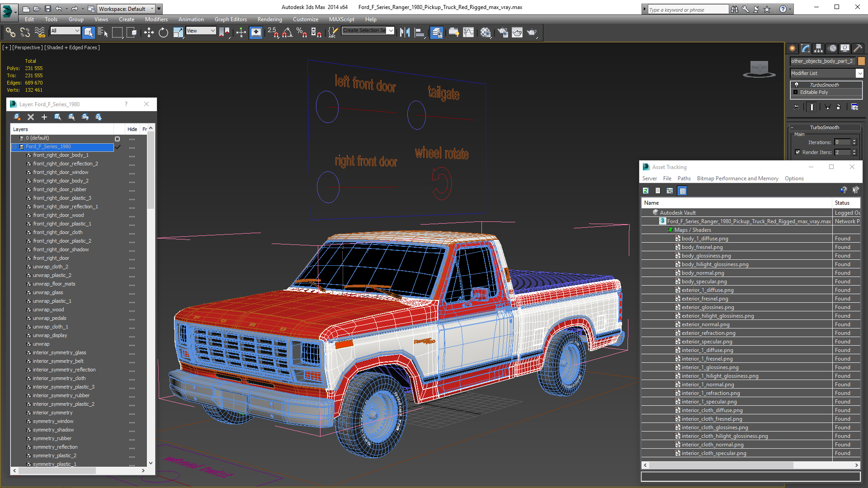Viewport: 868px width, 488px height.
Task: Choose Rectangular Selection Region tool
Action: click(117, 32)
